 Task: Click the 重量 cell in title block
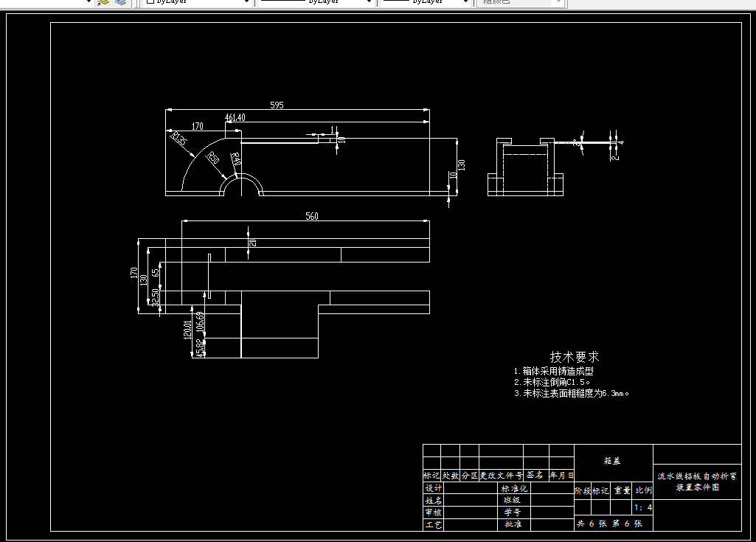[622, 490]
